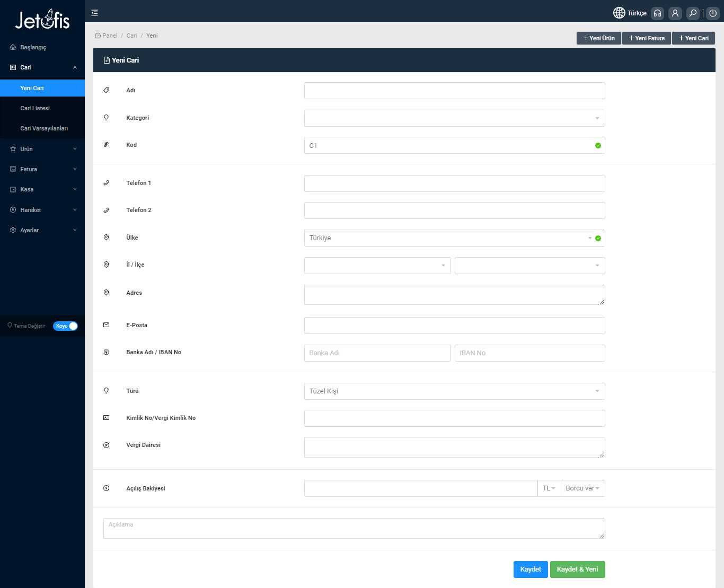The image size is (724, 588).
Task: Focus the Adı input field
Action: tap(454, 91)
